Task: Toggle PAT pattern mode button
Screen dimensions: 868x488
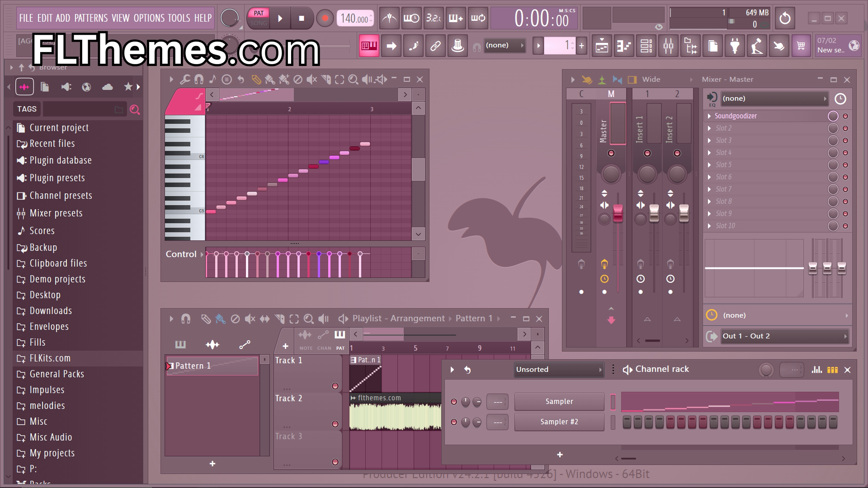Action: [259, 13]
